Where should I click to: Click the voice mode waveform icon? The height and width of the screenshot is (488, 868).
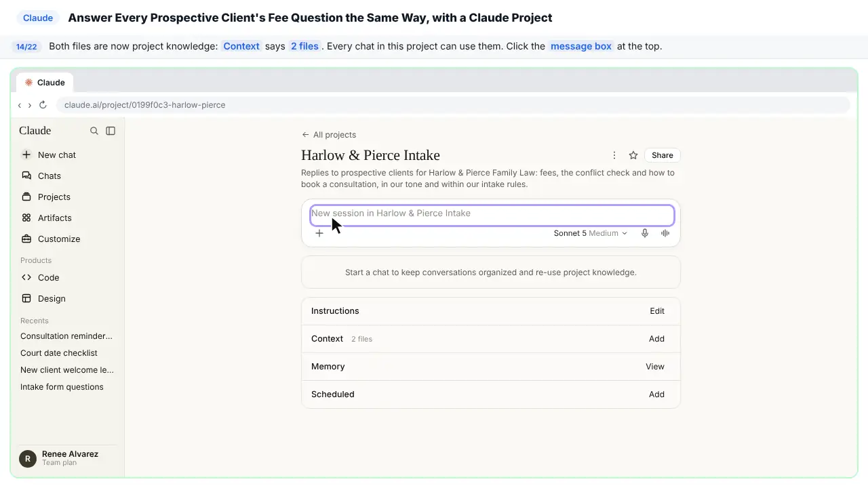click(x=665, y=233)
